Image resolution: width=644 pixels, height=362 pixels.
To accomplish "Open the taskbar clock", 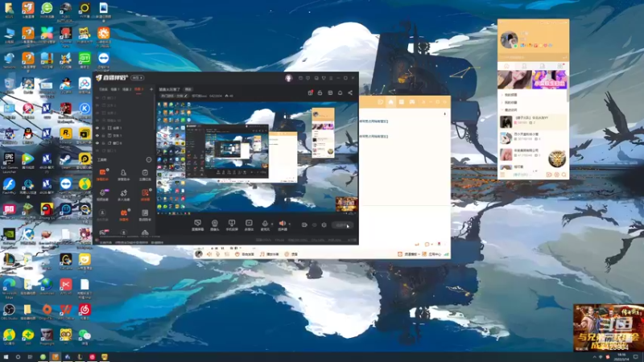I will click(x=621, y=356).
